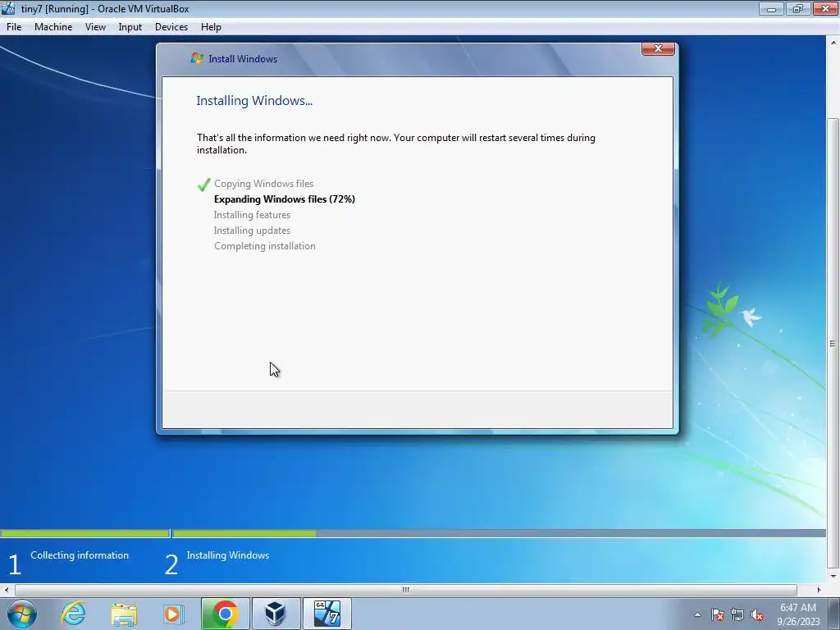840x630 pixels.
Task: Click the Copying Windows files step
Action: (x=263, y=184)
